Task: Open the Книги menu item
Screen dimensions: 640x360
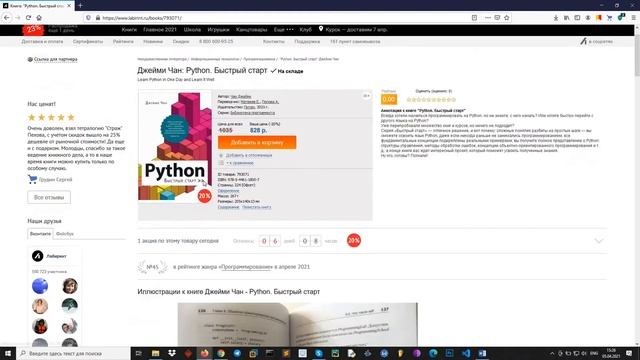Action: pos(129,29)
